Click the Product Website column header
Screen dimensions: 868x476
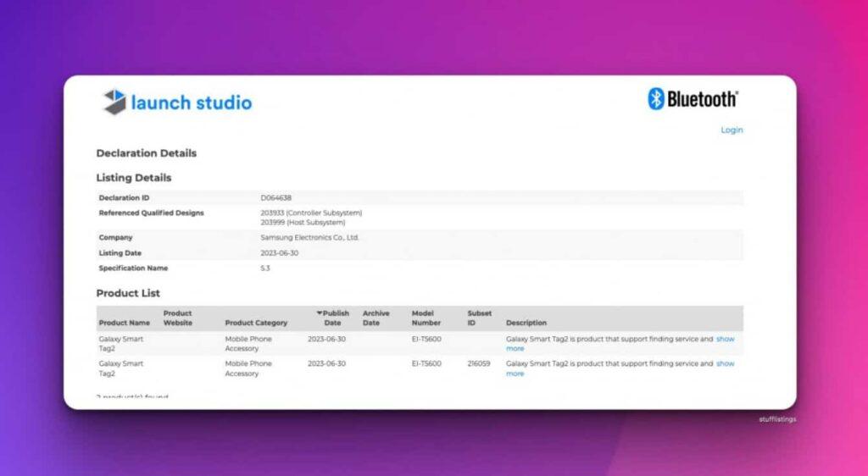177,318
